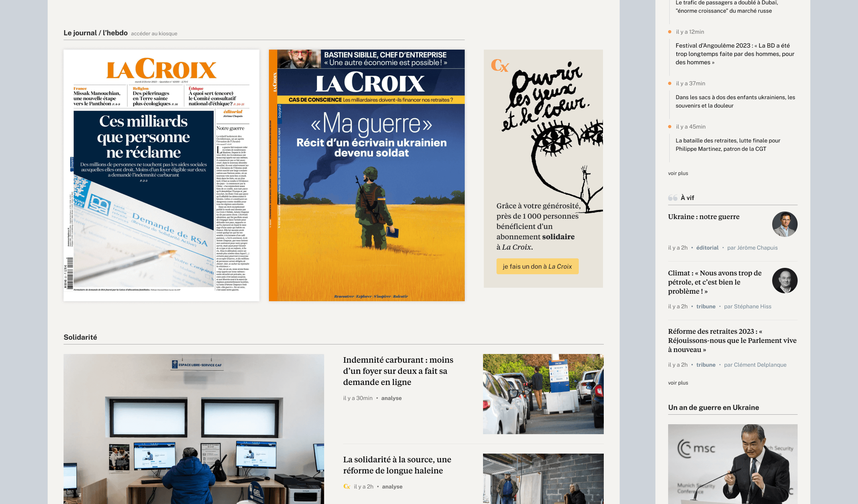Click Cx subscriber icon next to 'il y a 2h'

tap(347, 487)
